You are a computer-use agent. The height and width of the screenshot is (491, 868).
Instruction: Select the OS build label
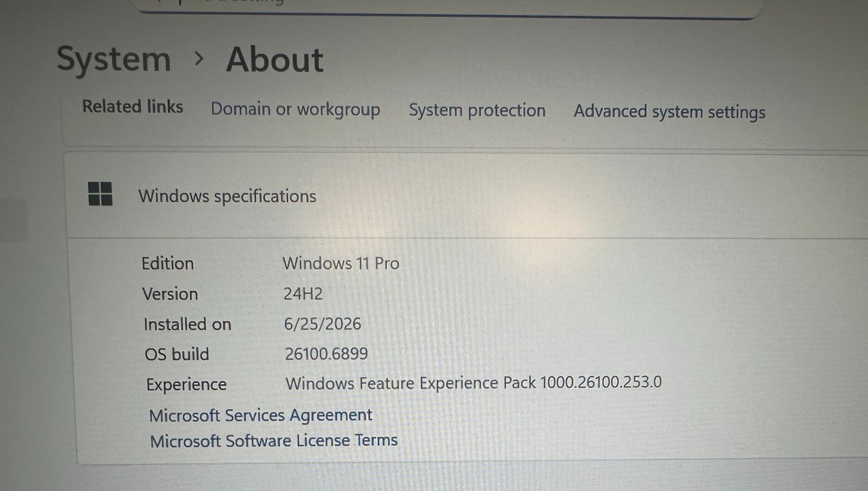pyautogui.click(x=177, y=354)
